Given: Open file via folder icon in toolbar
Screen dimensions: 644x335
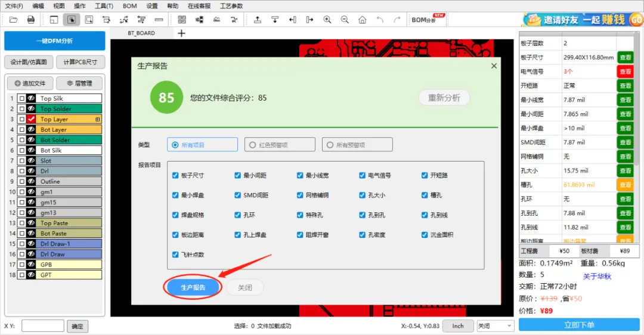Looking at the screenshot, I should point(13,20).
